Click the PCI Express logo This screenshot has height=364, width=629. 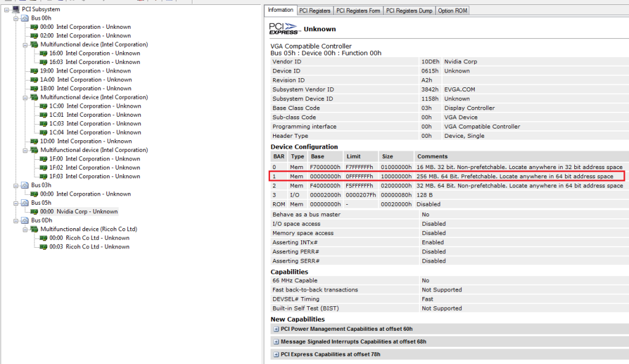(x=283, y=28)
